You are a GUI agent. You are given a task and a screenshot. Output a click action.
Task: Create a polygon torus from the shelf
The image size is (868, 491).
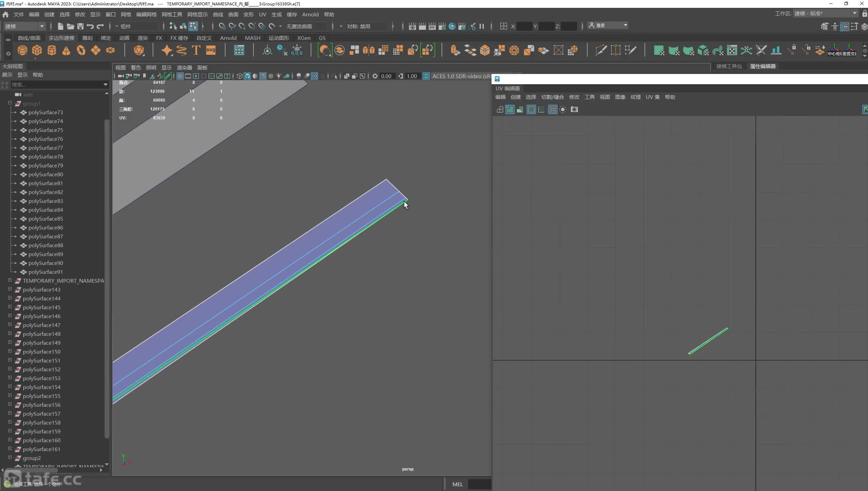tap(81, 50)
